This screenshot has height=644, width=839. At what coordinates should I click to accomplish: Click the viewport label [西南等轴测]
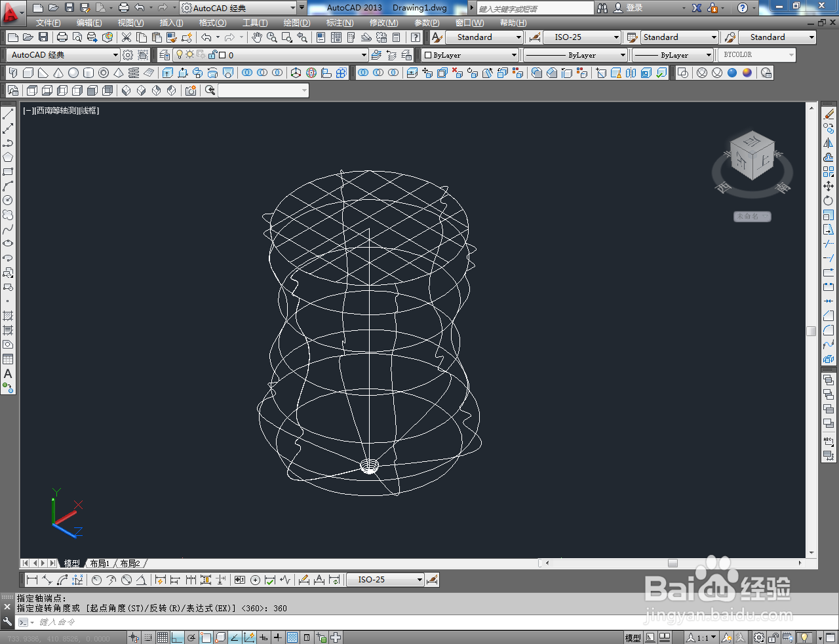coord(55,111)
